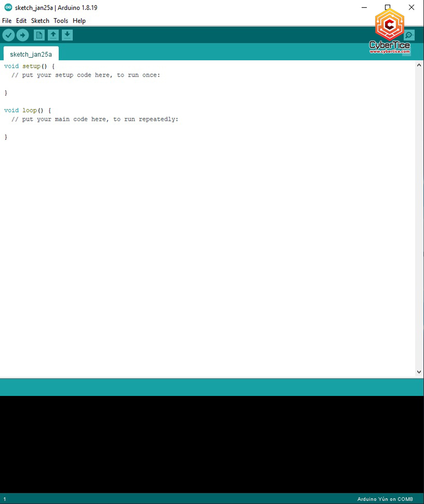
Task: Open the Serial Monitor
Action: click(409, 35)
